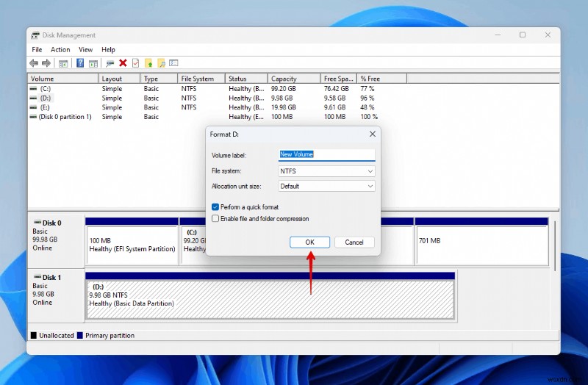Click the red X Delete toolbar icon

pos(123,63)
